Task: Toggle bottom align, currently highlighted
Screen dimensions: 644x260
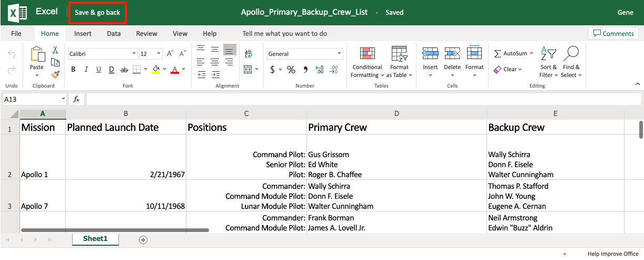Action: pyautogui.click(x=229, y=49)
